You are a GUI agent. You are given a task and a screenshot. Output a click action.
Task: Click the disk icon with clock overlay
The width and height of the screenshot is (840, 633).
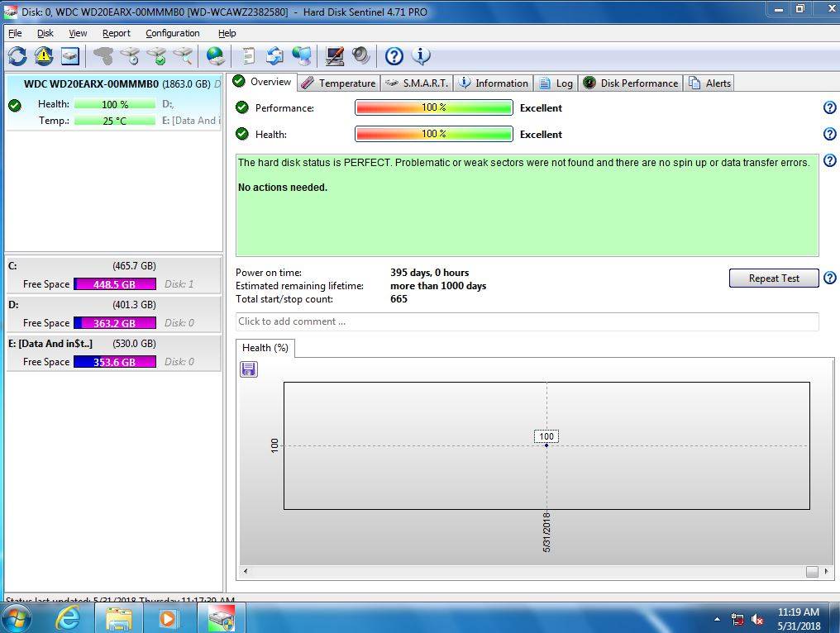pyautogui.click(x=130, y=55)
